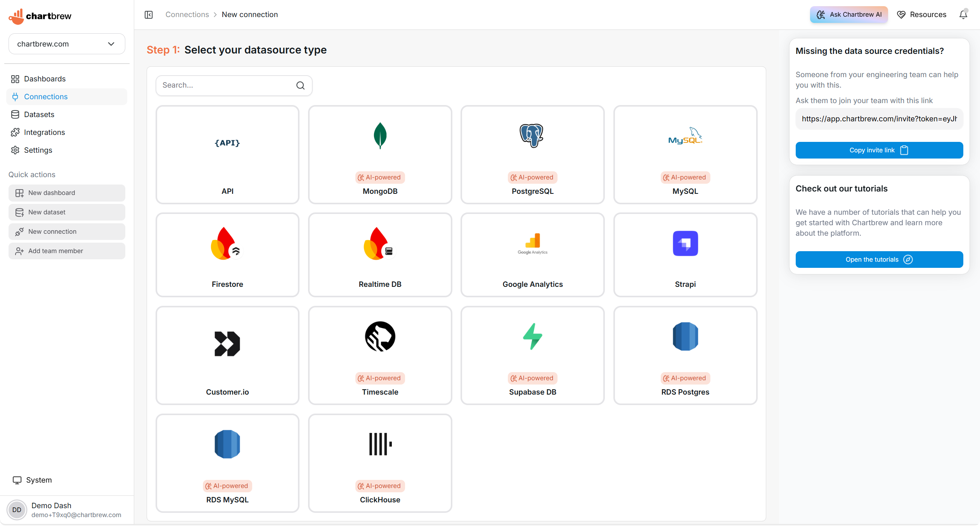The image size is (980, 526).
Task: Navigate to Connections breadcrumb link
Action: pyautogui.click(x=187, y=15)
